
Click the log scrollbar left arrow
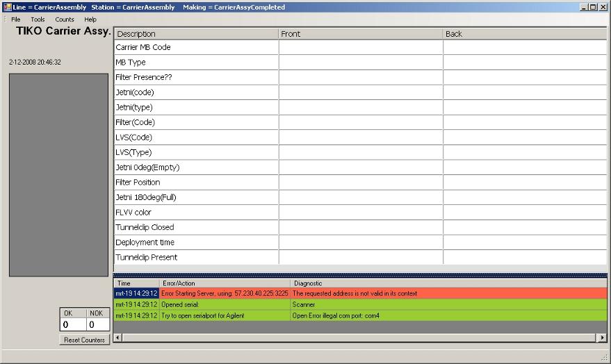(118, 338)
